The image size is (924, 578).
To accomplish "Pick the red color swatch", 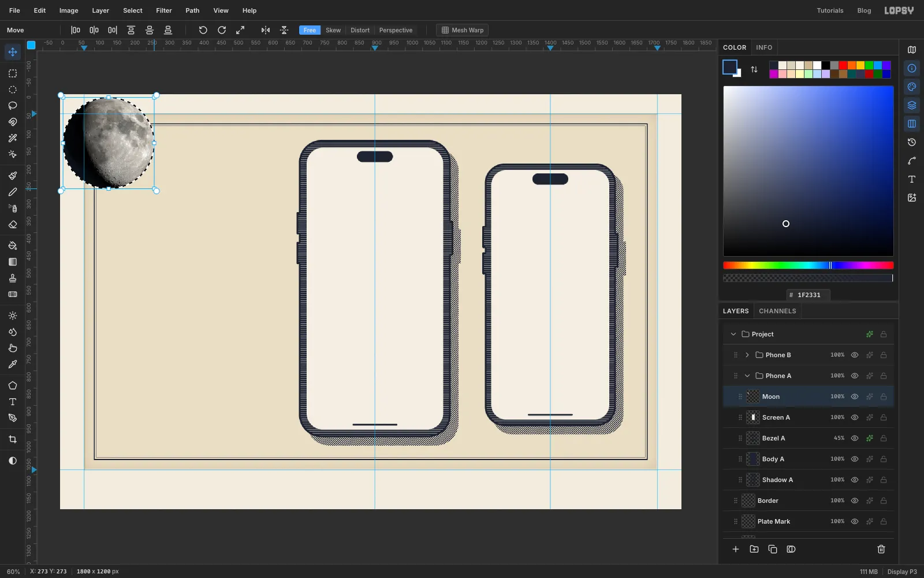I will coord(843,65).
